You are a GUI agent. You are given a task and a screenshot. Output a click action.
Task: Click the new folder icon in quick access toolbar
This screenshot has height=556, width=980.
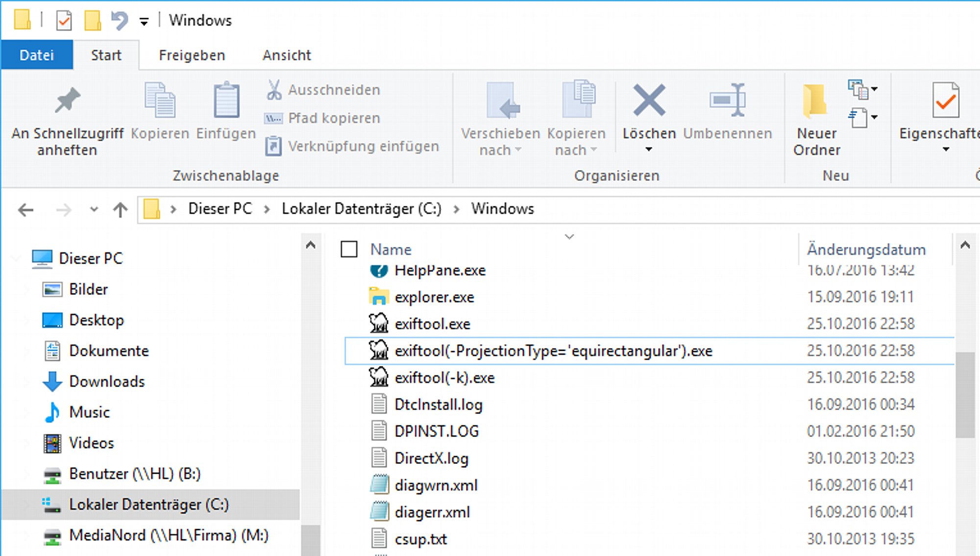[x=93, y=21]
